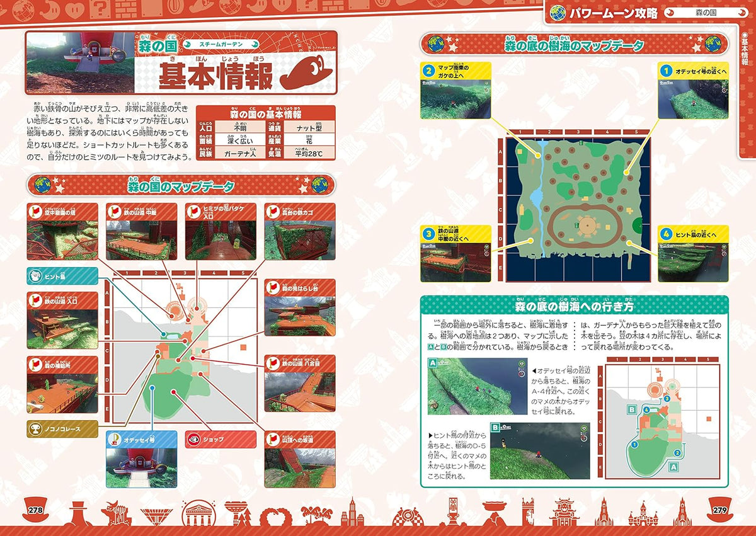
Task: Click the globe icon left of 森の国のマップデータ
Action: tap(42, 185)
